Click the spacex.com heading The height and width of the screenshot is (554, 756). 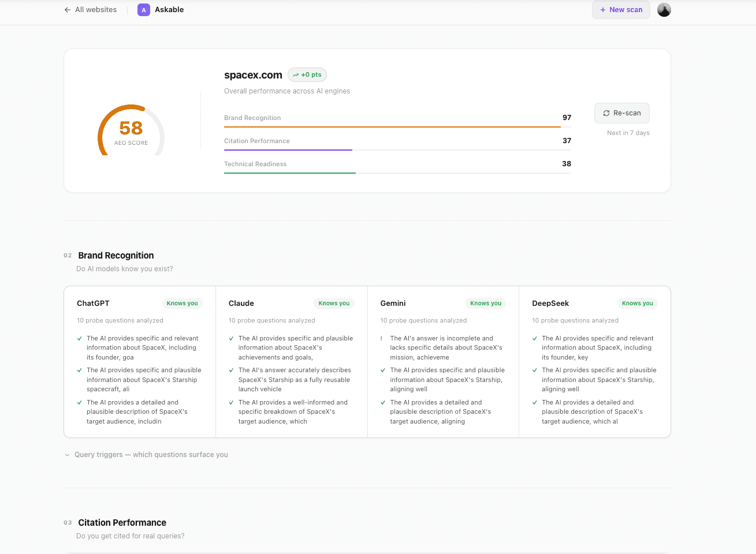click(x=253, y=75)
